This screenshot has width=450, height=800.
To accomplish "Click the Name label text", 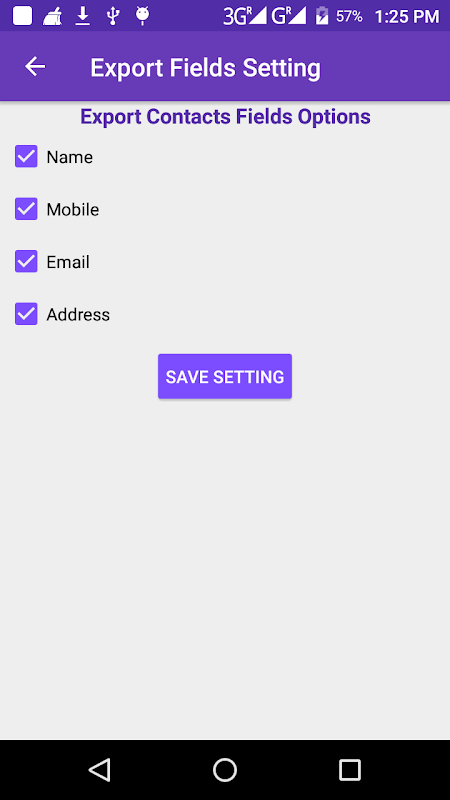I will [69, 157].
